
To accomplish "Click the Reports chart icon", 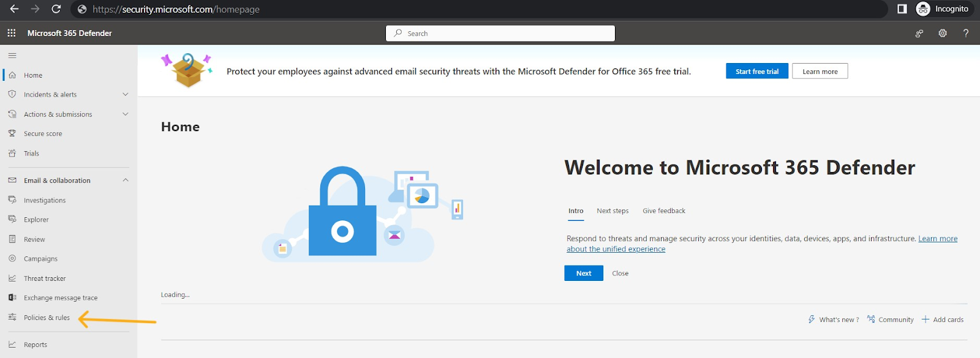I will click(x=12, y=345).
